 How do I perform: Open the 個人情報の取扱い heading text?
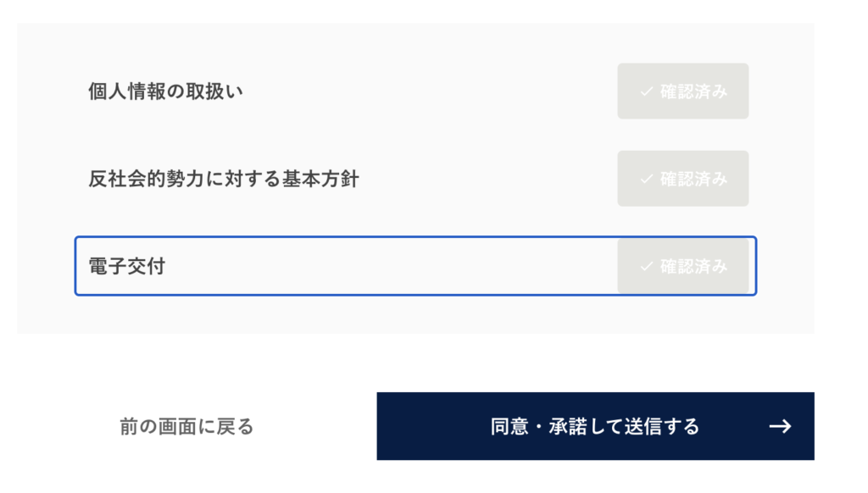(x=165, y=91)
